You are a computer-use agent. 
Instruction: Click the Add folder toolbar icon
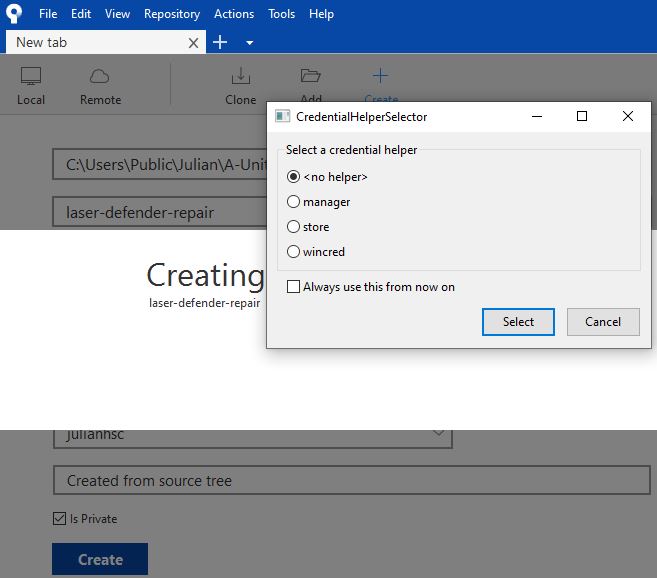click(310, 76)
